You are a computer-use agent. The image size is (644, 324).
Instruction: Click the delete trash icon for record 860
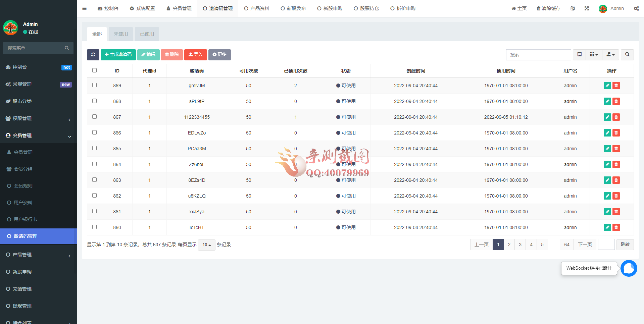616,227
